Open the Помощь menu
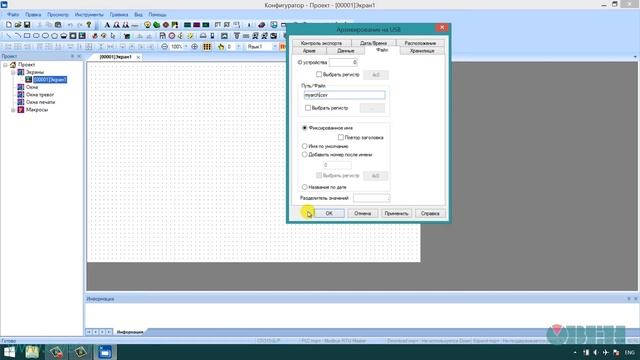Viewport: 640px width, 360px height. coord(157,14)
